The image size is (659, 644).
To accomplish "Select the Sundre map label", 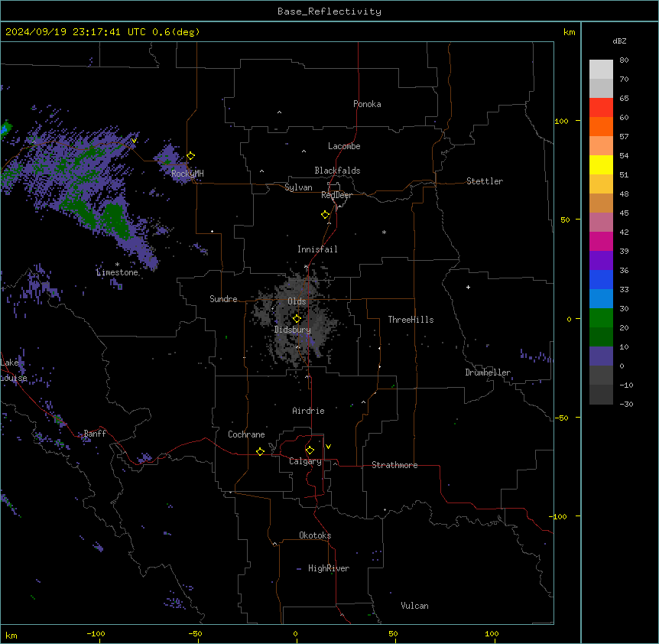I will (x=223, y=299).
